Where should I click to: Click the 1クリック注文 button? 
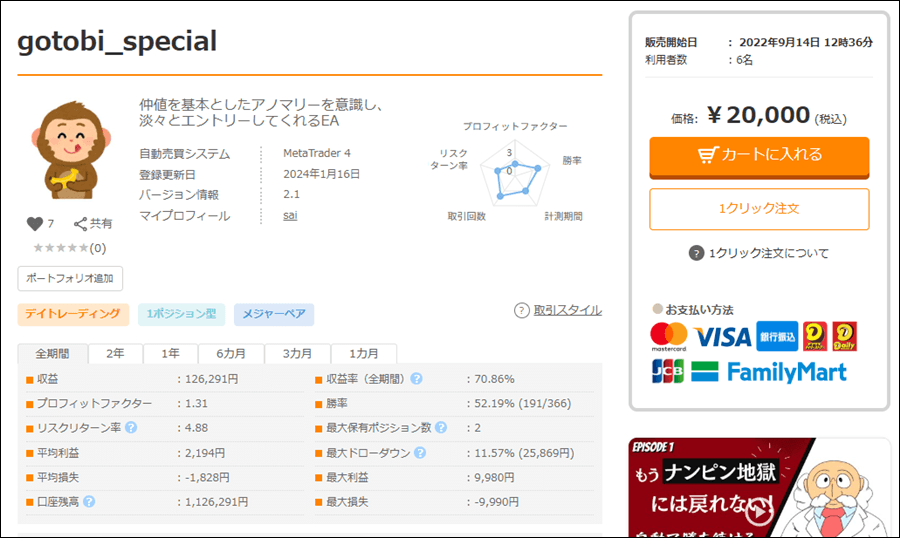(x=759, y=209)
